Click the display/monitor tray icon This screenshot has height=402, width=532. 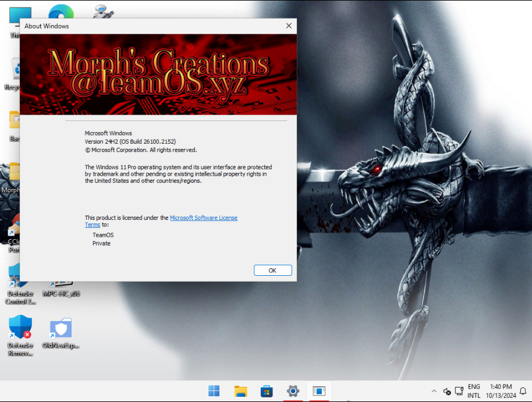coord(459,391)
